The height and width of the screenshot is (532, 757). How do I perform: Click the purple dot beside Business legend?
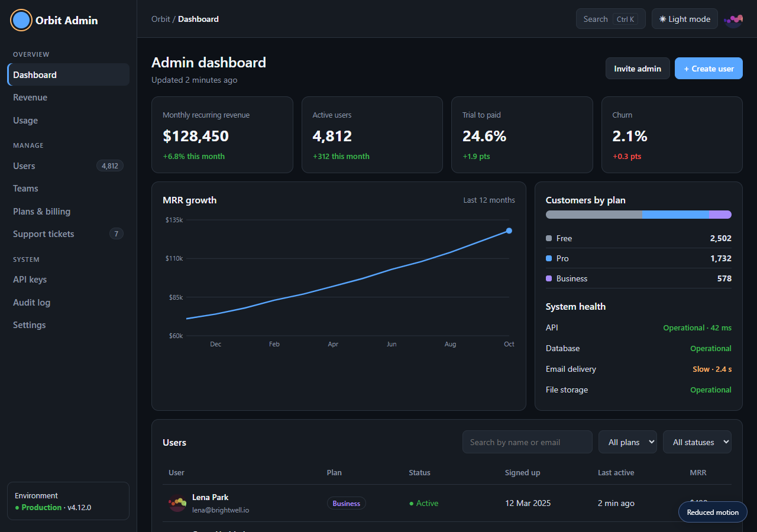(x=549, y=278)
